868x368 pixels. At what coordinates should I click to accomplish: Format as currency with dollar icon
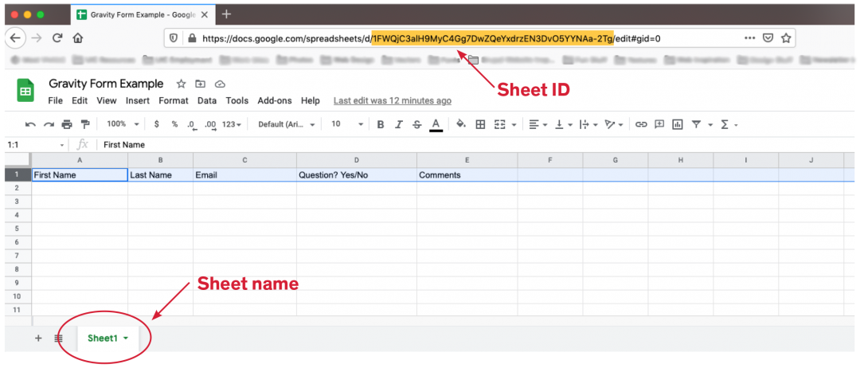pyautogui.click(x=157, y=124)
